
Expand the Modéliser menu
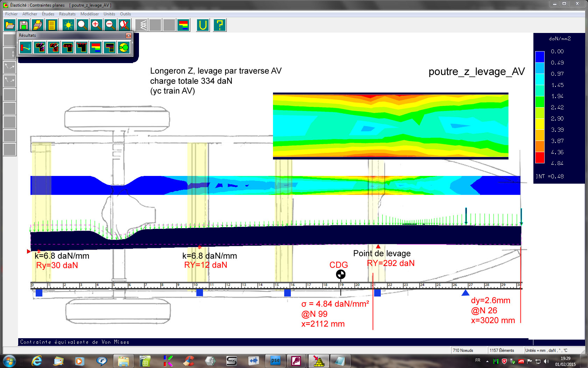pyautogui.click(x=89, y=14)
